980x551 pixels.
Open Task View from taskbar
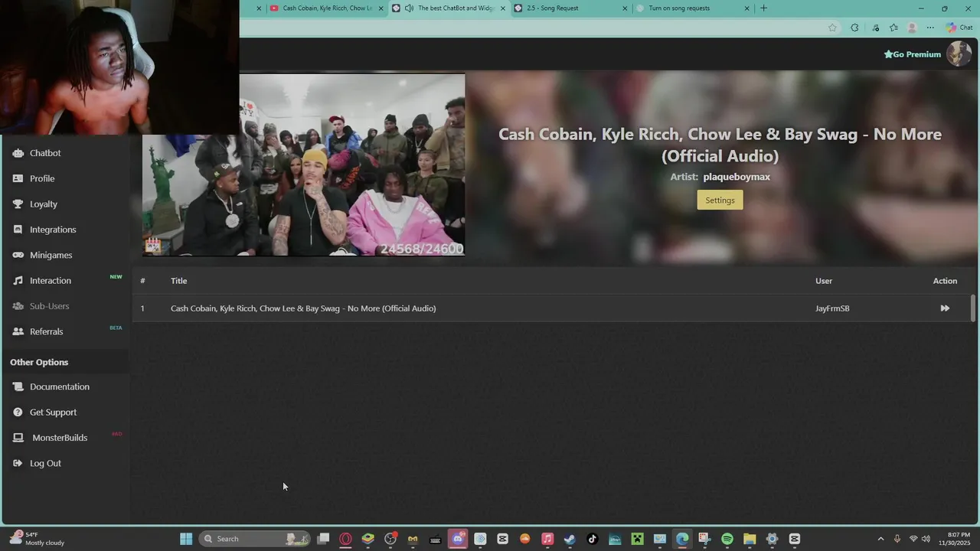(x=323, y=539)
